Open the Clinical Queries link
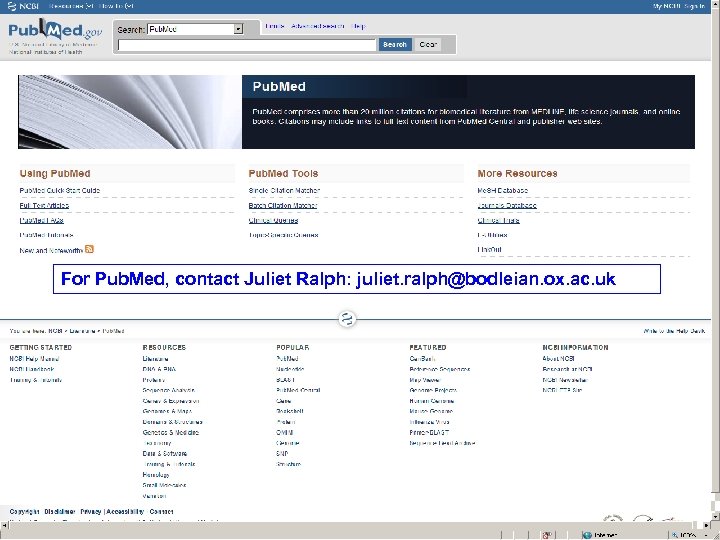Image resolution: width=720 pixels, height=540 pixels. tap(273, 220)
